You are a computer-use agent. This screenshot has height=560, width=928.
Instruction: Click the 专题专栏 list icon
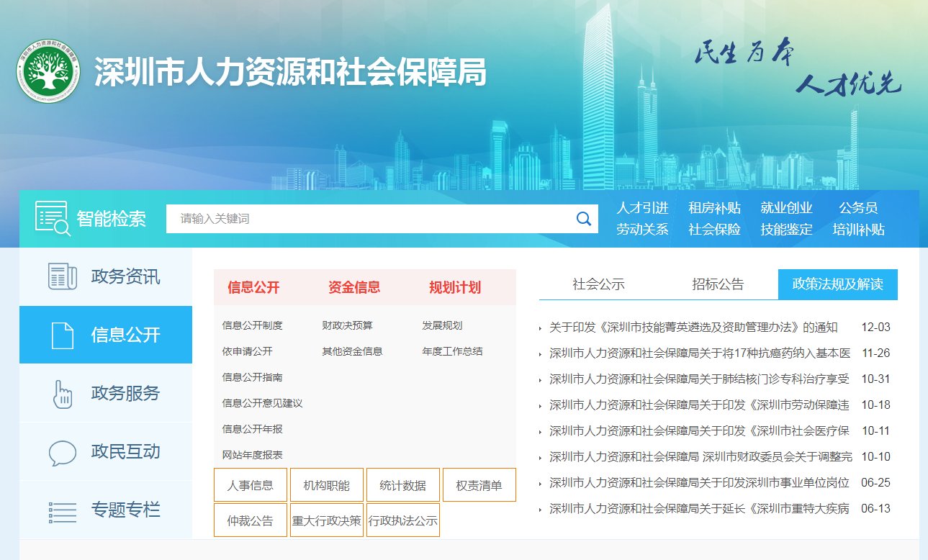63,511
